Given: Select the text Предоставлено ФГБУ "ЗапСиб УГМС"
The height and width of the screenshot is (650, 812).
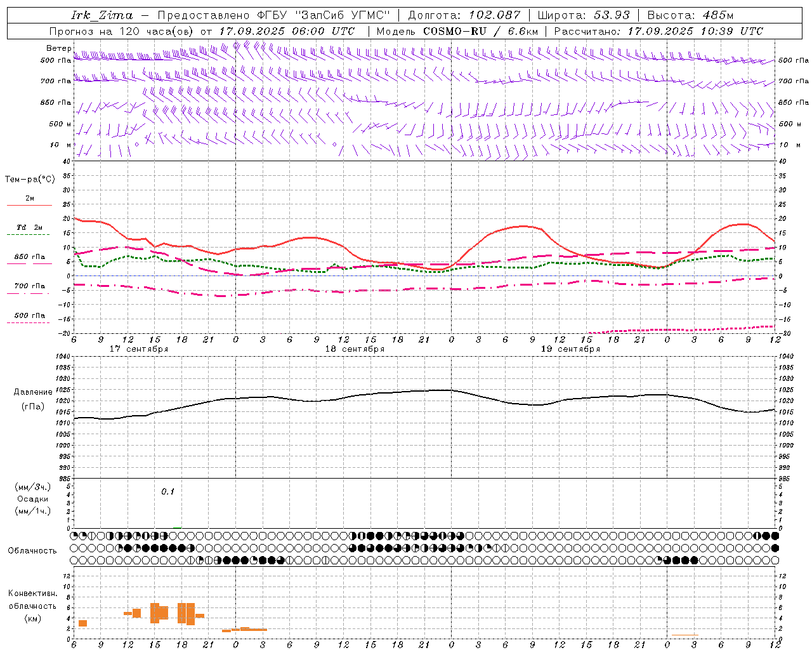Looking at the screenshot, I should pyautogui.click(x=273, y=15).
